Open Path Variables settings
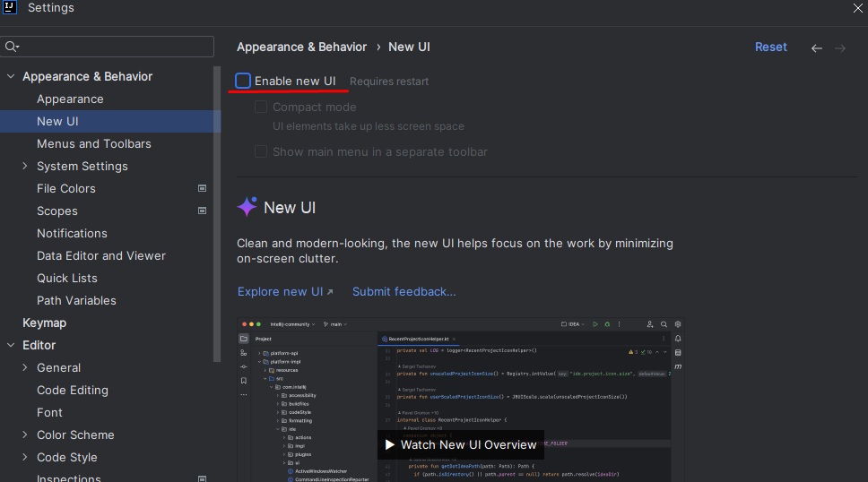 [x=76, y=300]
